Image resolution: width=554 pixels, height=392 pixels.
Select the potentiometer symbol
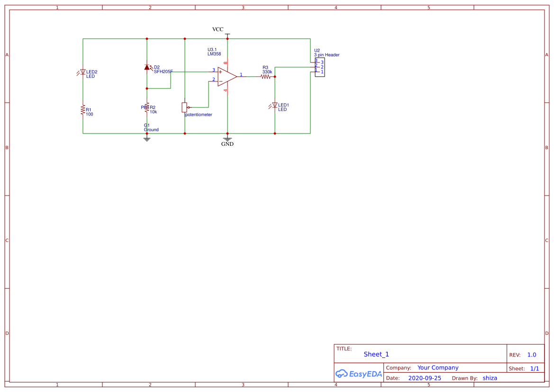point(185,108)
